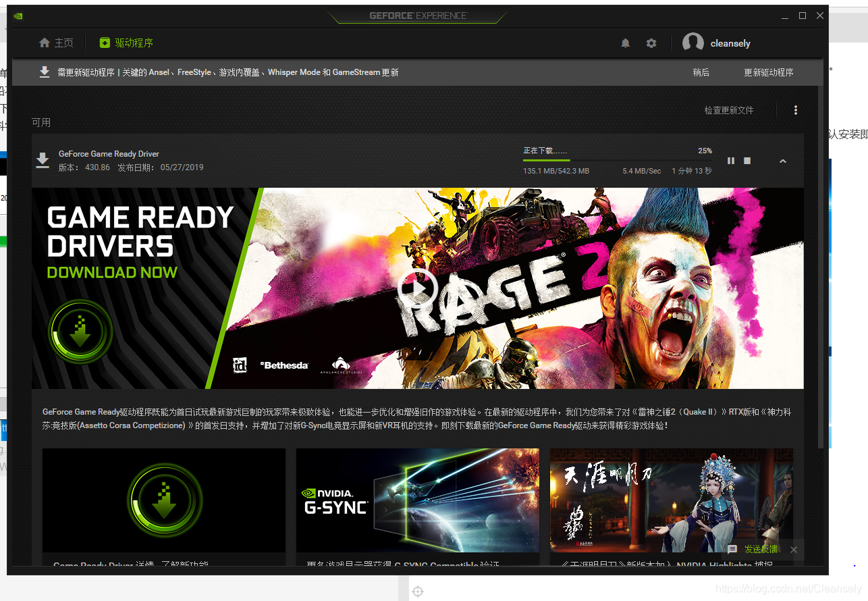Click the Avalanche Studios logo in banner
868x601 pixels.
coord(341,365)
